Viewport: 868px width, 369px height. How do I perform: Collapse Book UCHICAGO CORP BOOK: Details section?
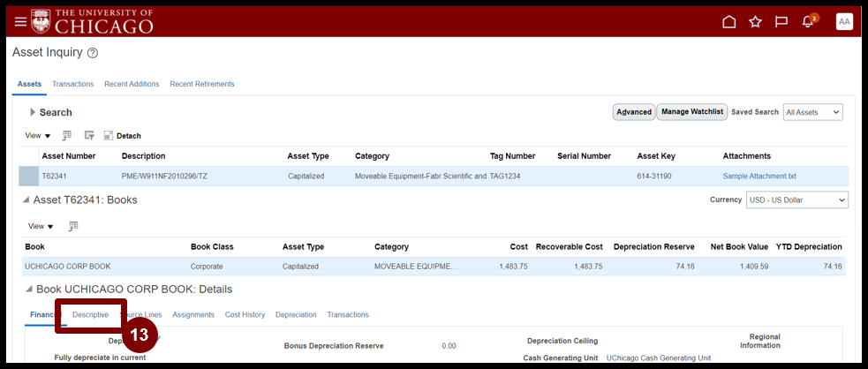click(x=29, y=290)
